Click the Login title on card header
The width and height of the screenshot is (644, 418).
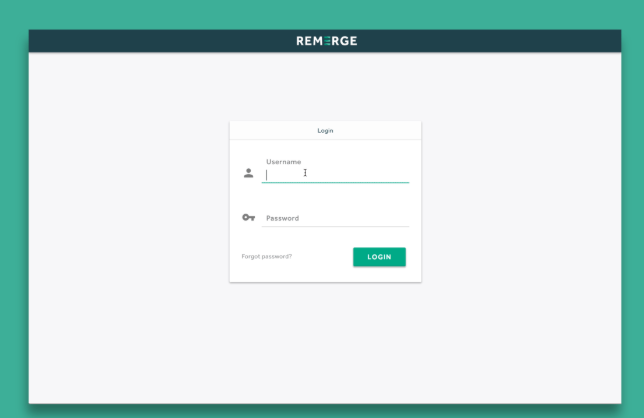pos(325,130)
